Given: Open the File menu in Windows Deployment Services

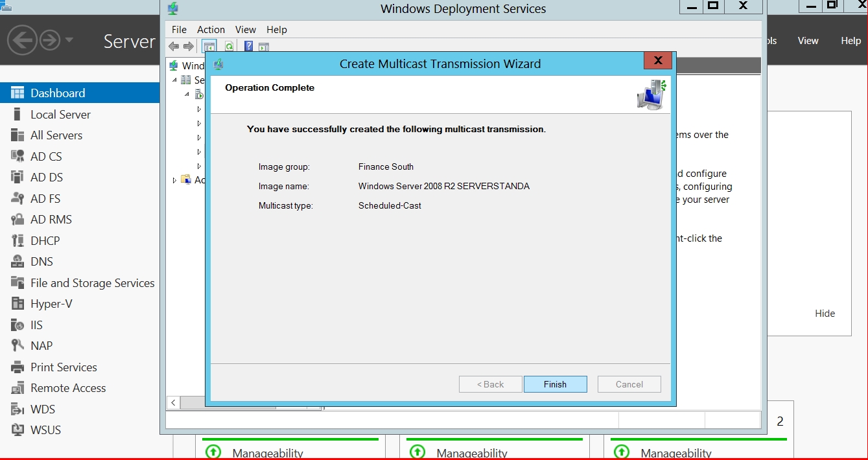Looking at the screenshot, I should pyautogui.click(x=179, y=30).
